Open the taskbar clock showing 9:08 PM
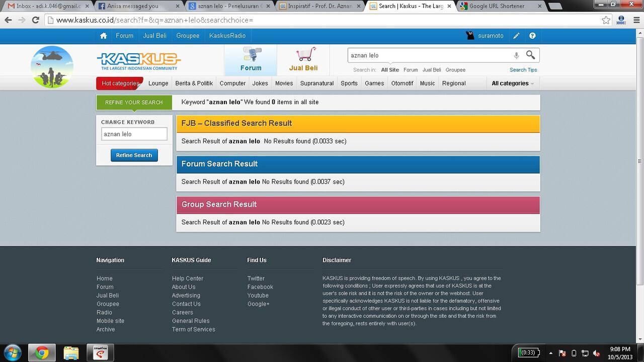Viewport: 644px width, 362px height. [x=620, y=353]
